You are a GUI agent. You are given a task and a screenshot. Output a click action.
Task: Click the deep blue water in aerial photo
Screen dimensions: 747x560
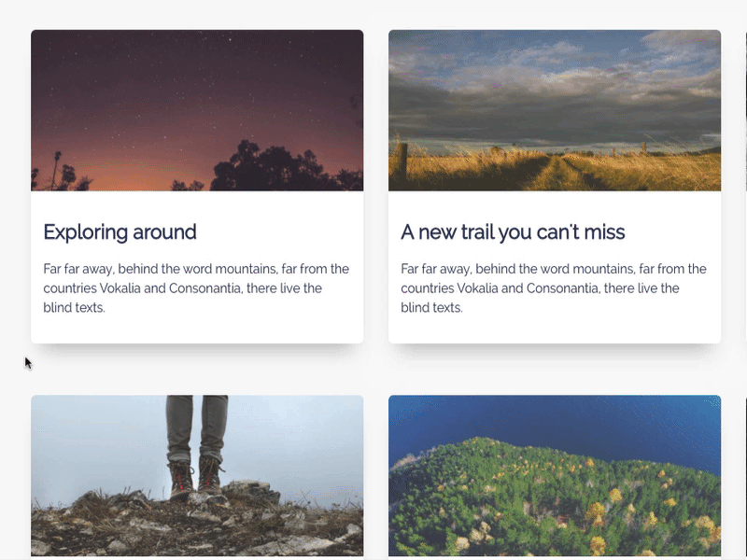tap(555, 419)
